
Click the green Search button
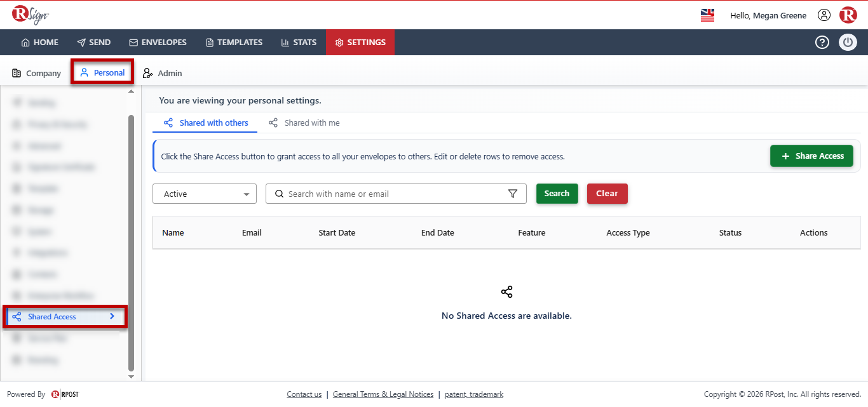pos(557,194)
